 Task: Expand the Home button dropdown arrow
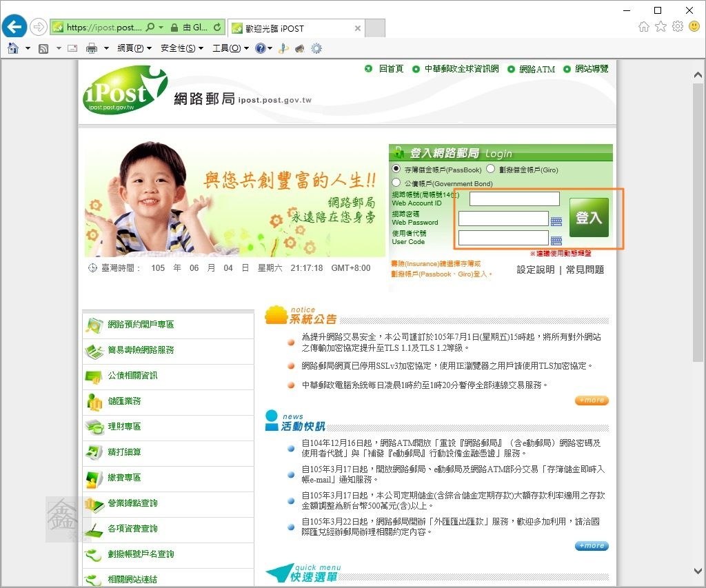click(28, 48)
